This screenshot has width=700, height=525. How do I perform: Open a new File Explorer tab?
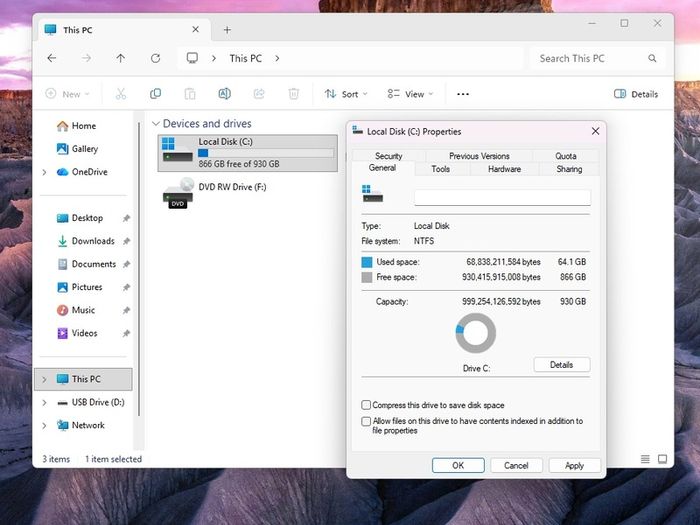click(x=227, y=30)
